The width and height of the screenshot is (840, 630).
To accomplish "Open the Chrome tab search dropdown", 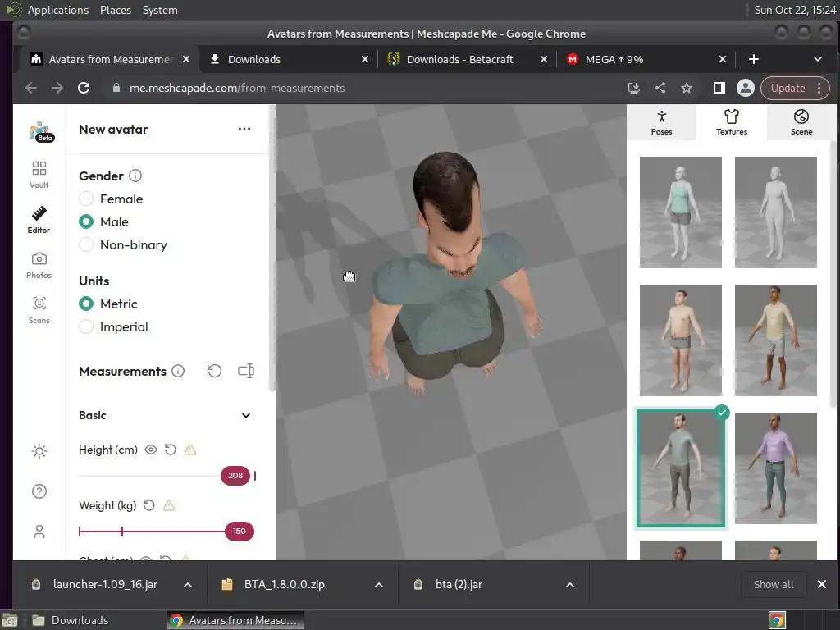I will pos(818,59).
